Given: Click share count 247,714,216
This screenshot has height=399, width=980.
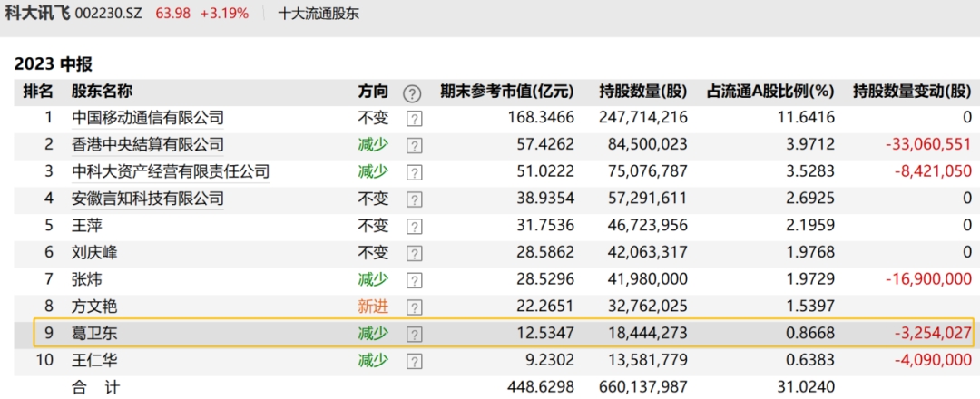Looking at the screenshot, I should click(642, 117).
